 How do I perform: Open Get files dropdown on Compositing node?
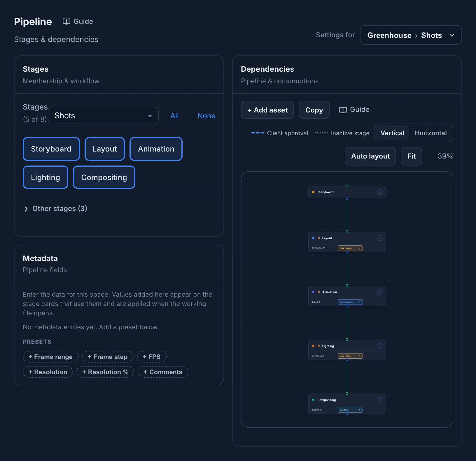[x=350, y=410]
